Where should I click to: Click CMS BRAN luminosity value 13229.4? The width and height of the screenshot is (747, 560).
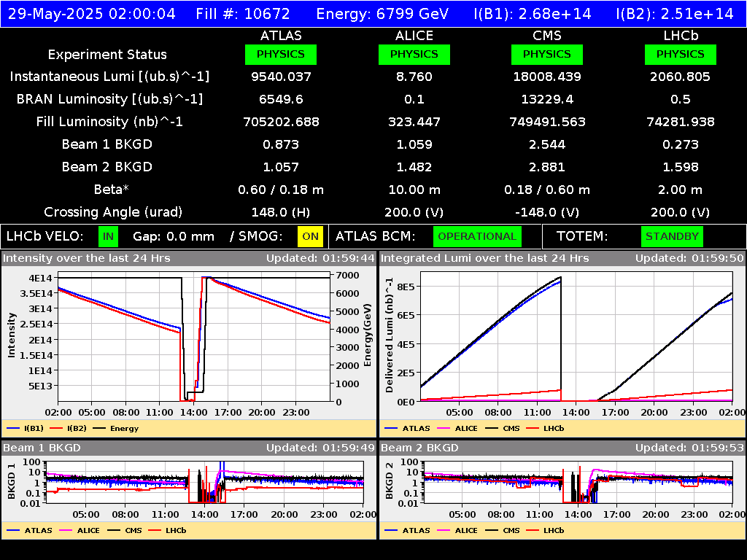(x=547, y=99)
